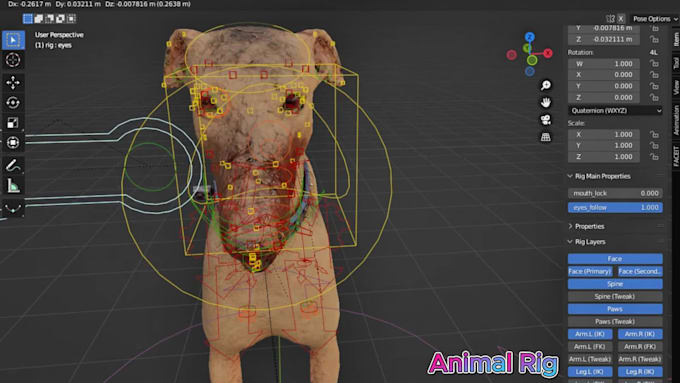Toggle X-axis mirror button
Screen dimensions: 680x383
point(621,19)
